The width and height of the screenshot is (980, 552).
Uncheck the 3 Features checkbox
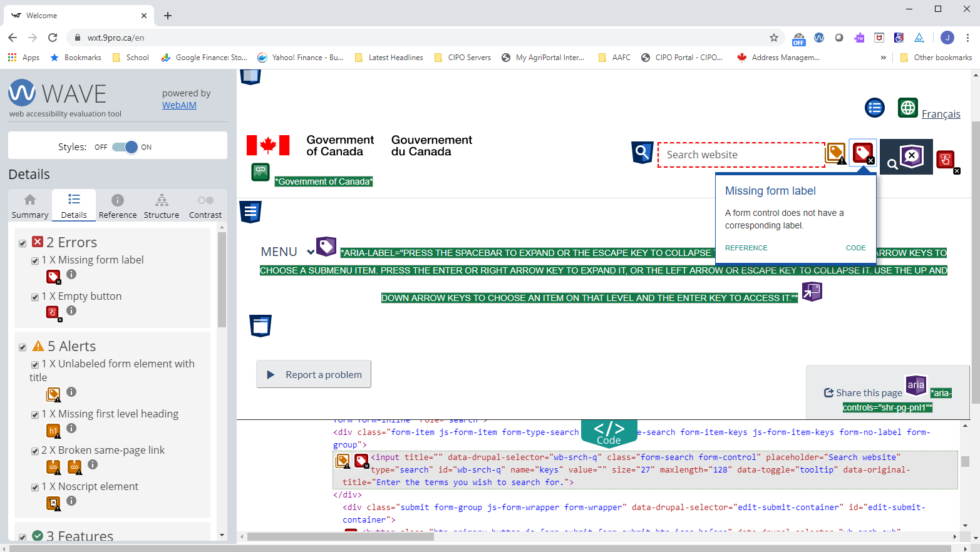pyautogui.click(x=23, y=538)
